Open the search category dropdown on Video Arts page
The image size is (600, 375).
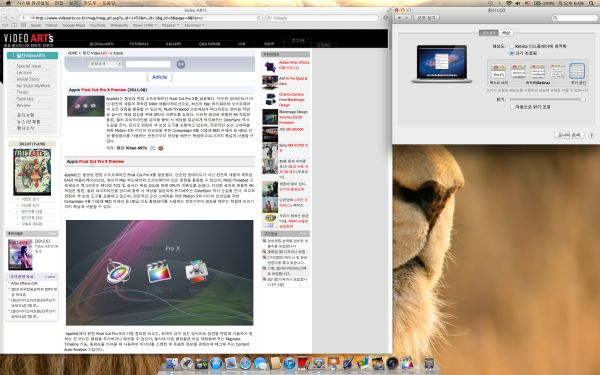[x=105, y=64]
